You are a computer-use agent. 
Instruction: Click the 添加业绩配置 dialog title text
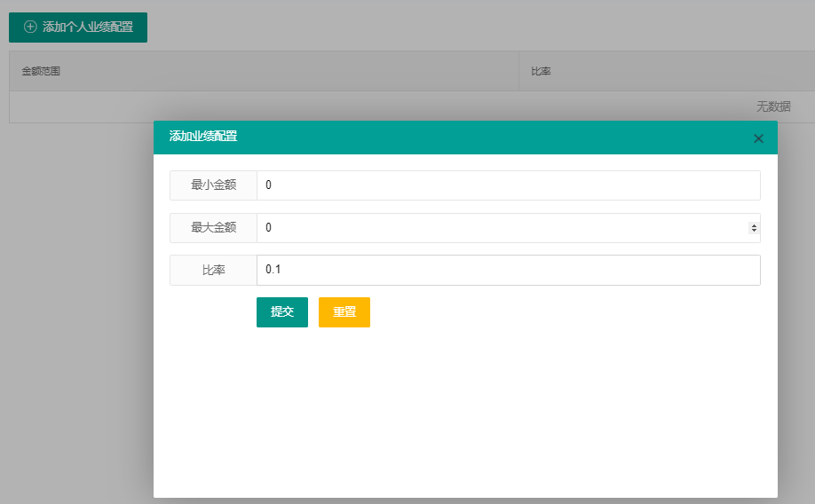point(203,137)
